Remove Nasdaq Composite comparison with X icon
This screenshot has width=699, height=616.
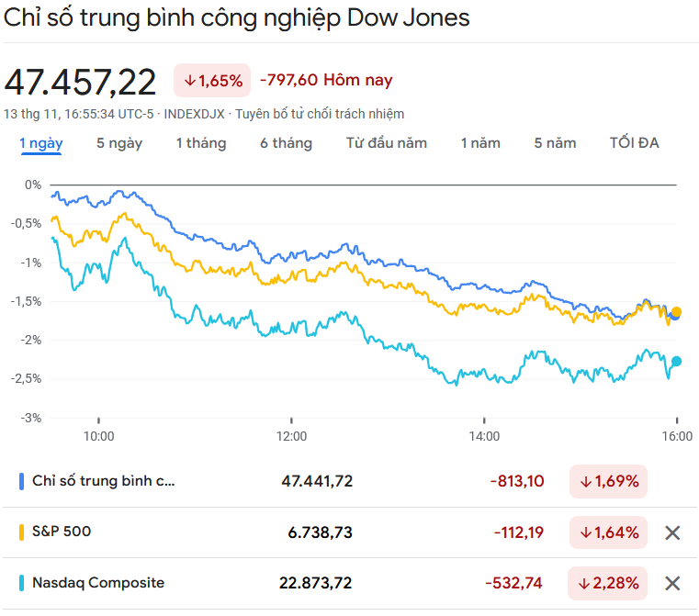[x=672, y=583]
